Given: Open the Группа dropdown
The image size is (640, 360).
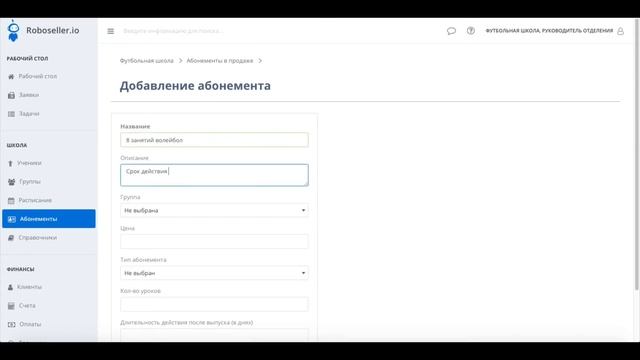Looking at the screenshot, I should coord(214,210).
